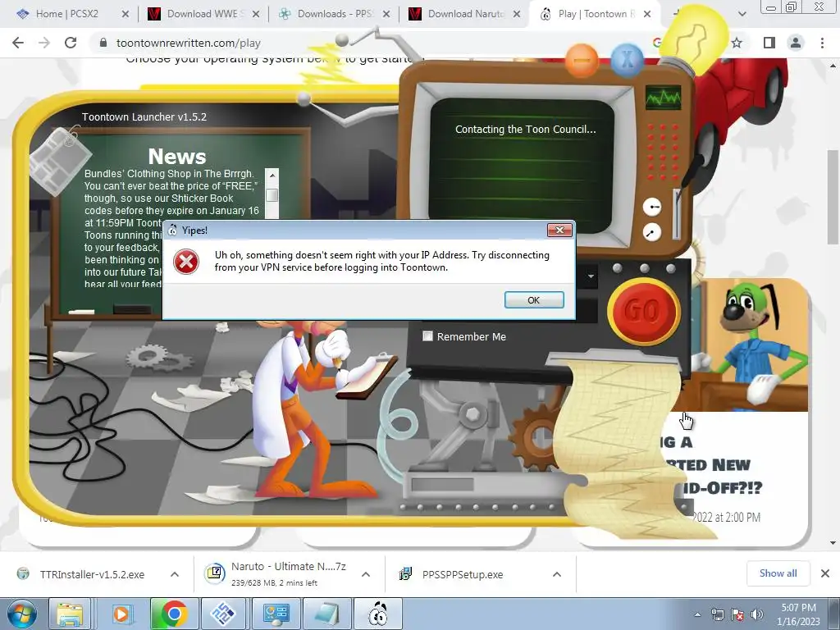Click the TV green waveform monitor
Screen dimensions: 840x630
(663, 98)
